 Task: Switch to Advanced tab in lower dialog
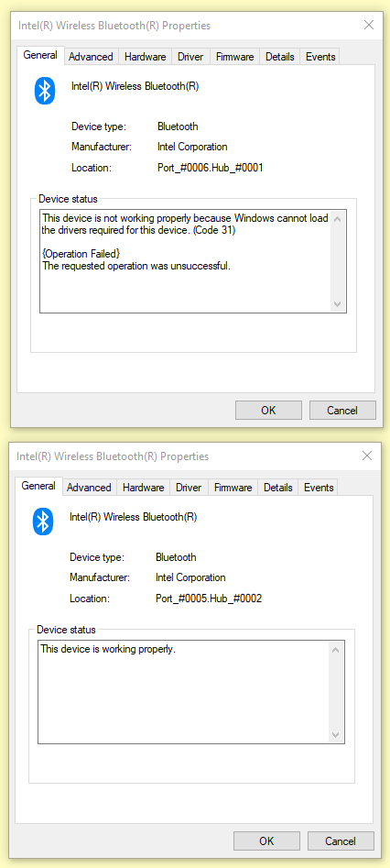point(89,487)
